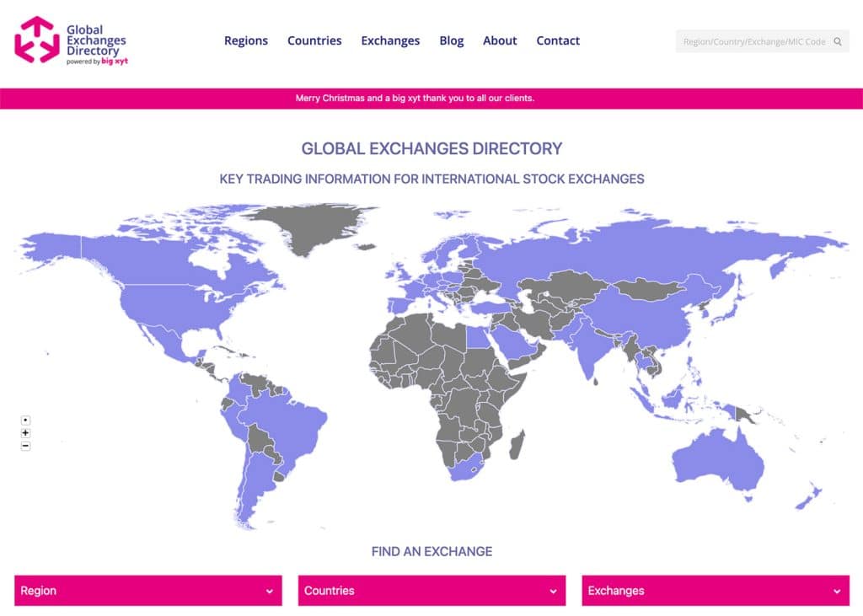This screenshot has height=616, width=863.
Task: Click the Global Exchanges Directory logo
Action: point(72,40)
